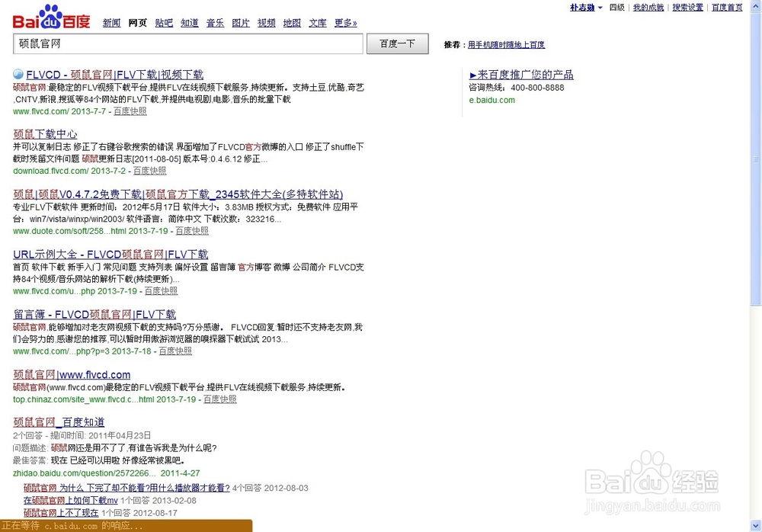Go to 百度首页 homepage link
The width and height of the screenshot is (762, 532).
[727, 8]
